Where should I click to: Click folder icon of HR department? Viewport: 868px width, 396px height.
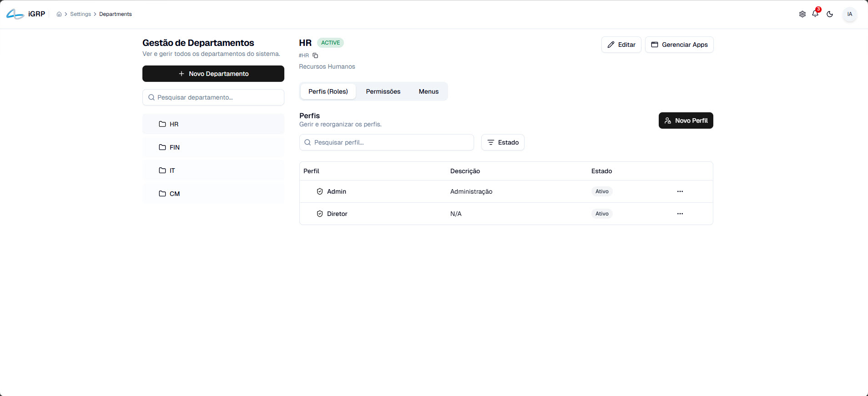[162, 124]
